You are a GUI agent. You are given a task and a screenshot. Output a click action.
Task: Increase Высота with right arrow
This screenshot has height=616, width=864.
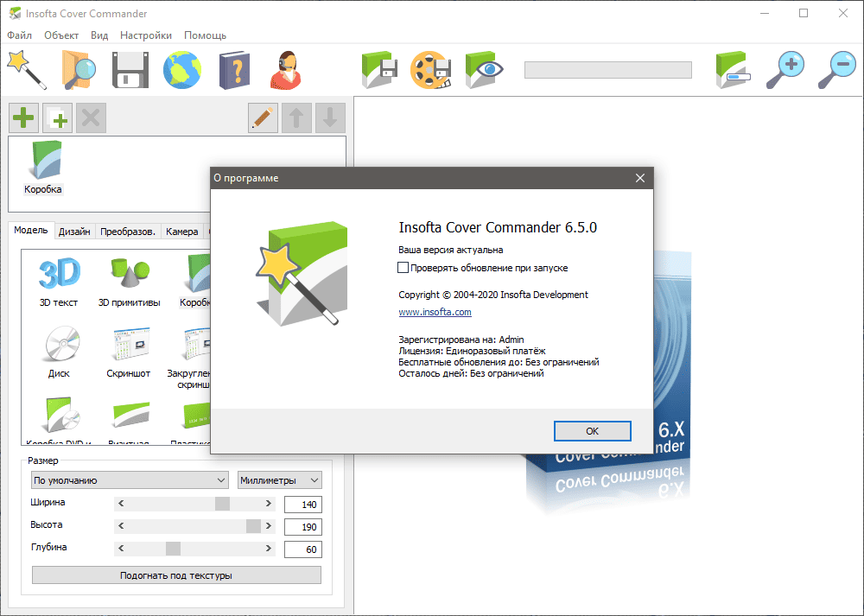pyautogui.click(x=269, y=526)
